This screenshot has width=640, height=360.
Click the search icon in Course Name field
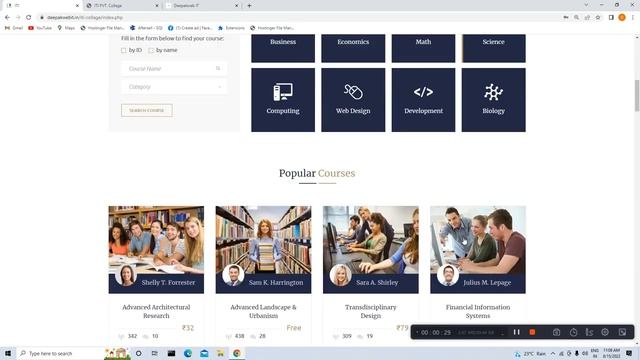218,69
